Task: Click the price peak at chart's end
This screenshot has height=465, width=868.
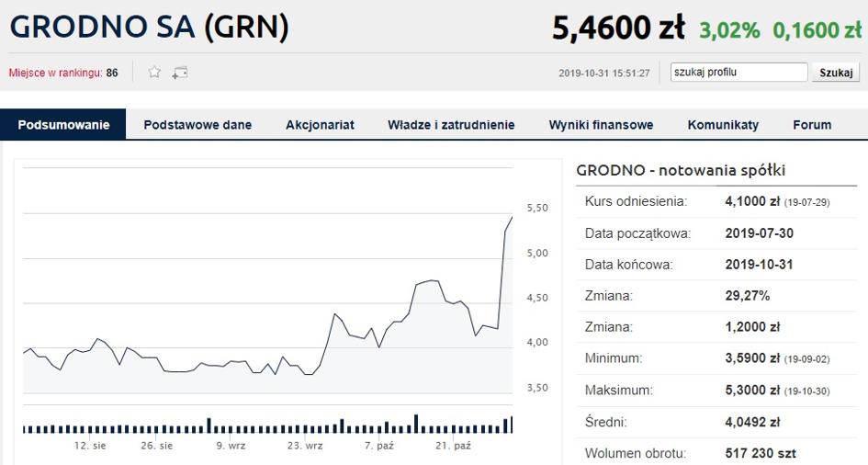Action: (512, 218)
